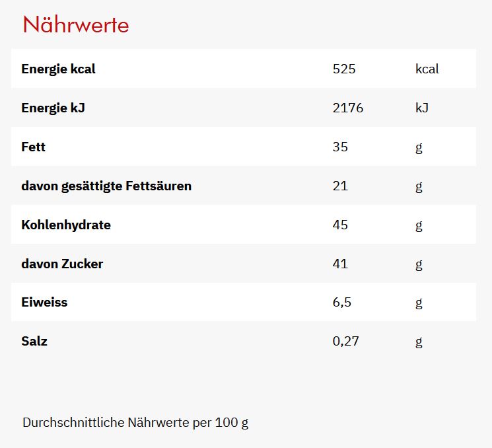Click the Durchschnittliche Nährwerte per 100 g note
This screenshot has height=448, width=492.
click(135, 422)
